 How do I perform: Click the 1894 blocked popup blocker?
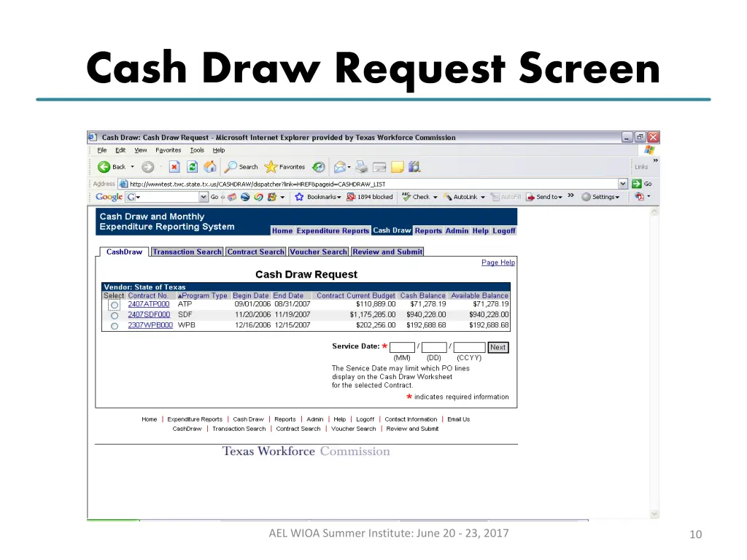[x=370, y=197]
